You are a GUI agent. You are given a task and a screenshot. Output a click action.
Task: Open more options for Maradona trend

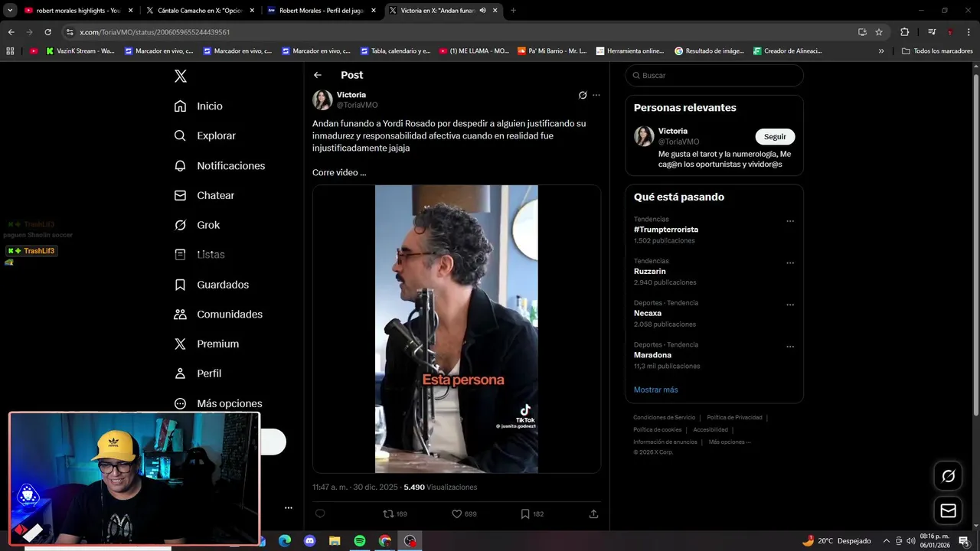(x=790, y=347)
